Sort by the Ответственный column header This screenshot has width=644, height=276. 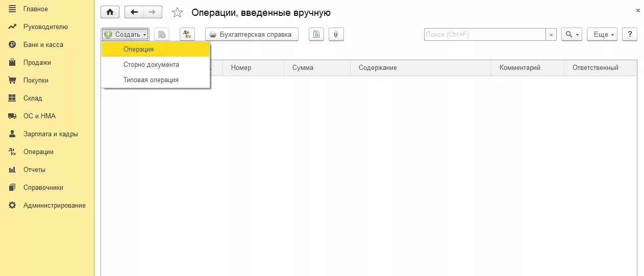tap(601, 68)
